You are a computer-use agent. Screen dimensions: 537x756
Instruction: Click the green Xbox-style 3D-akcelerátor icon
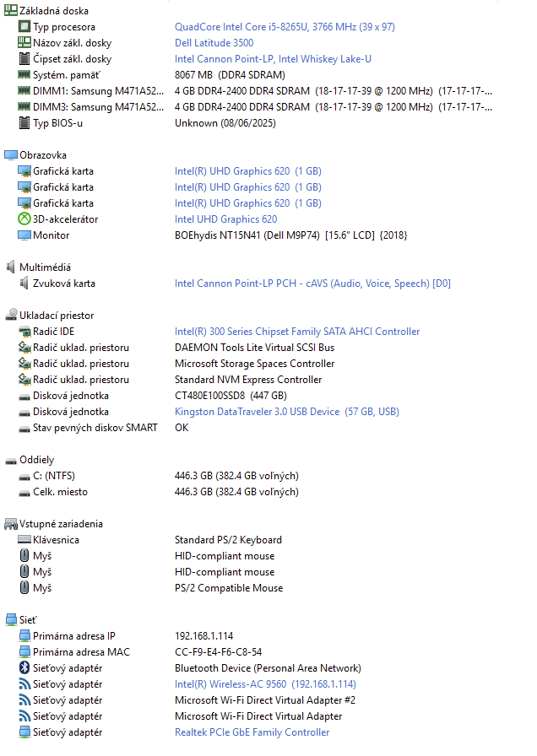coord(24,219)
